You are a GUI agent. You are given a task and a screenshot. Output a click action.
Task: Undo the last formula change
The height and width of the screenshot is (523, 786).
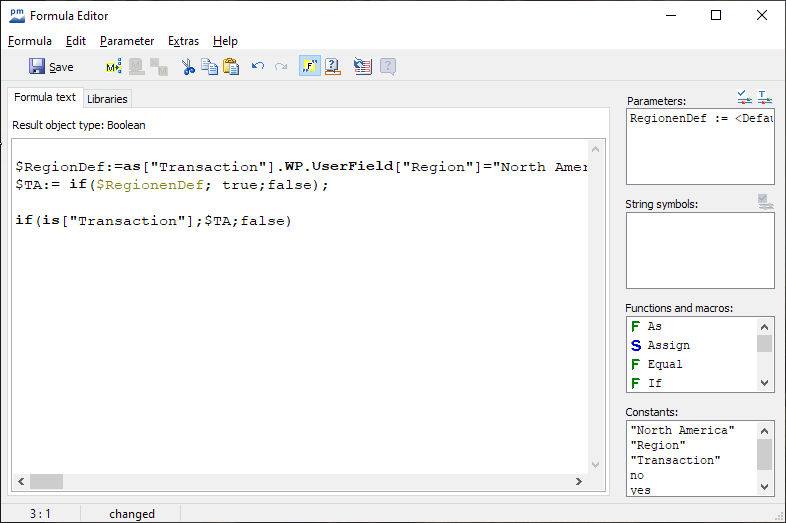(x=258, y=67)
